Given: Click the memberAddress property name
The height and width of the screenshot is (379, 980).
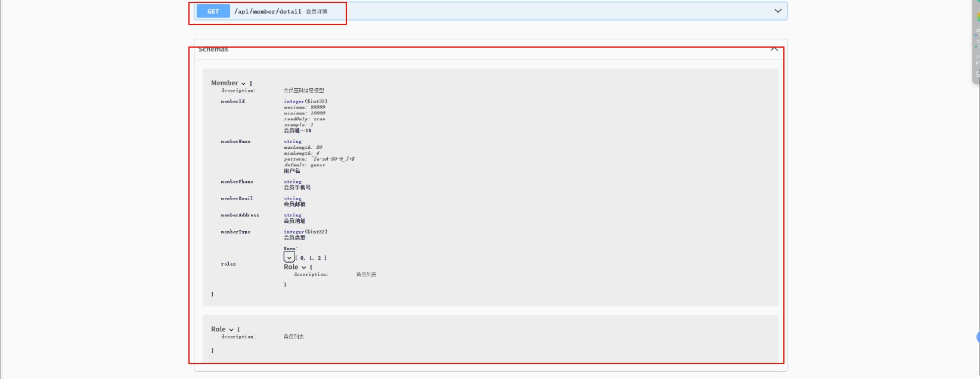Looking at the screenshot, I should click(240, 215).
